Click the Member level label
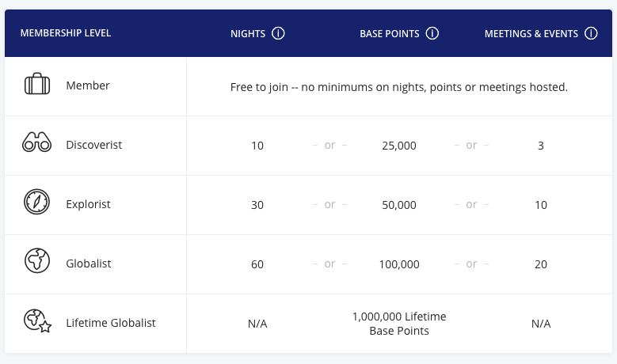617x364 pixels. click(x=88, y=85)
